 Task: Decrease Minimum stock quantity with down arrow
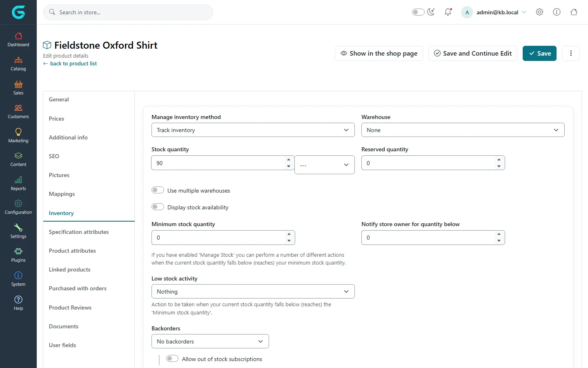(289, 241)
